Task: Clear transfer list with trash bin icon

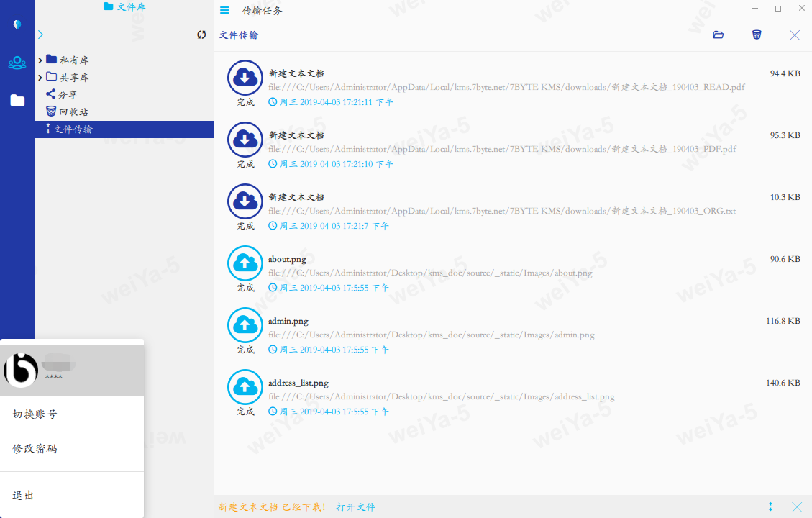Action: click(x=757, y=35)
